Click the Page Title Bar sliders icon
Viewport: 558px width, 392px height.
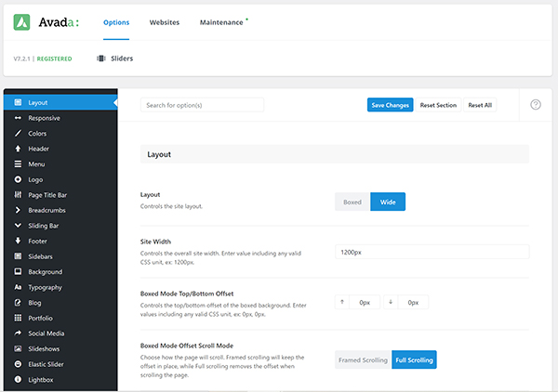point(18,195)
